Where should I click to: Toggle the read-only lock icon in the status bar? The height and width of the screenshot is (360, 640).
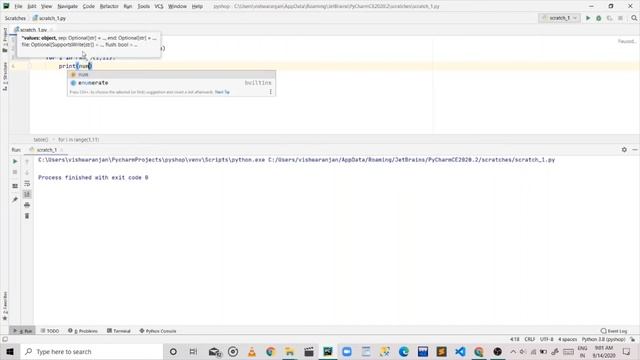click(x=633, y=339)
